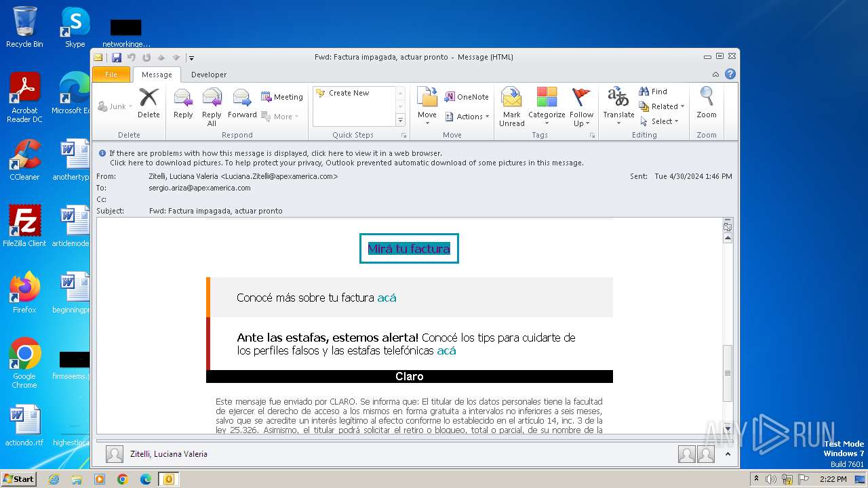The width and height of the screenshot is (868, 488).
Task: Click the system tray volume icon
Action: (771, 479)
